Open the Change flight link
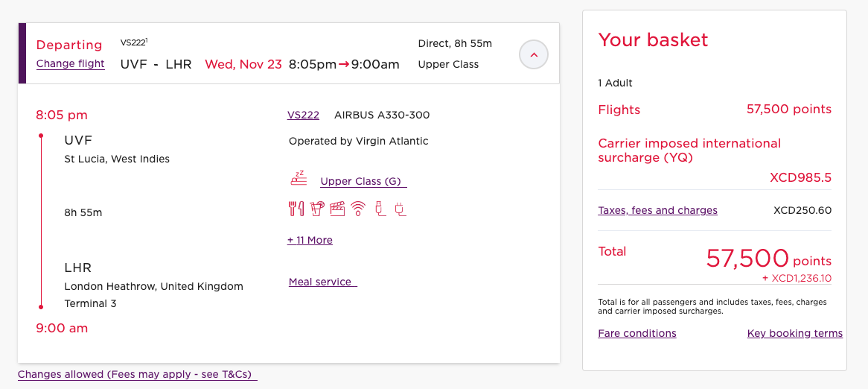The image size is (868, 389). 70,64
